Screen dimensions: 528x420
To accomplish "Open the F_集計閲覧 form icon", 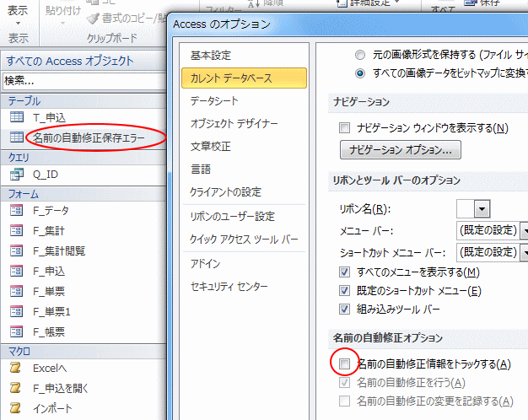I will 17,251.
